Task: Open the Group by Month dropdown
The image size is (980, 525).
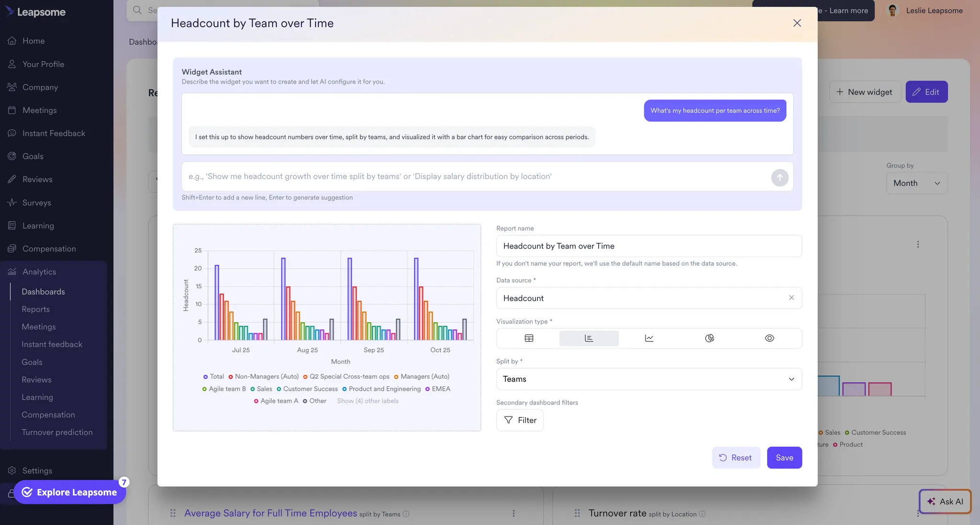Action: coord(916,183)
